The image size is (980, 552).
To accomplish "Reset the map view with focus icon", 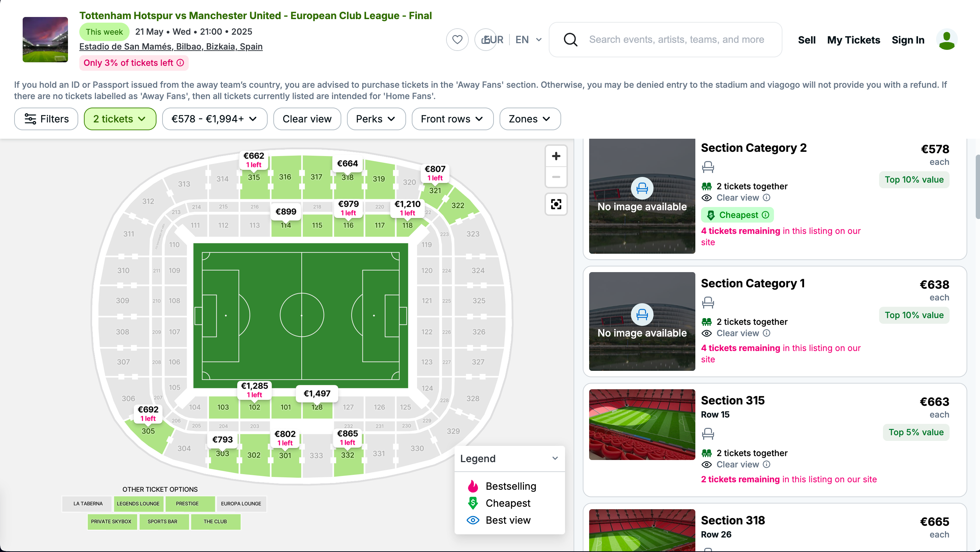I will click(556, 205).
